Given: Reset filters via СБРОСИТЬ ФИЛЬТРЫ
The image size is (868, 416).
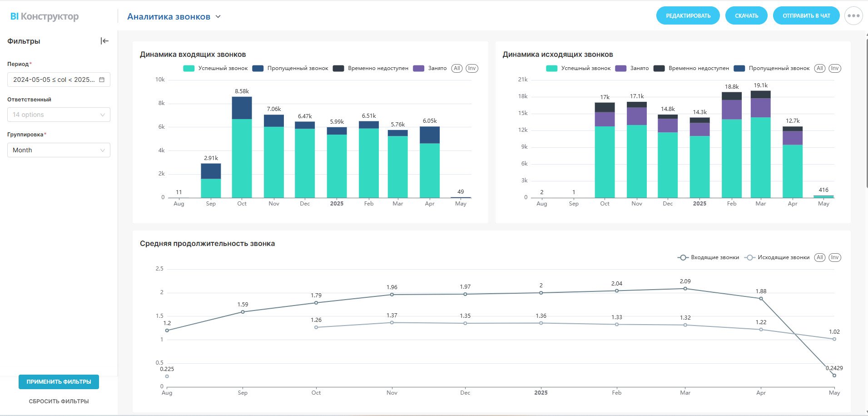Looking at the screenshot, I should (x=59, y=401).
